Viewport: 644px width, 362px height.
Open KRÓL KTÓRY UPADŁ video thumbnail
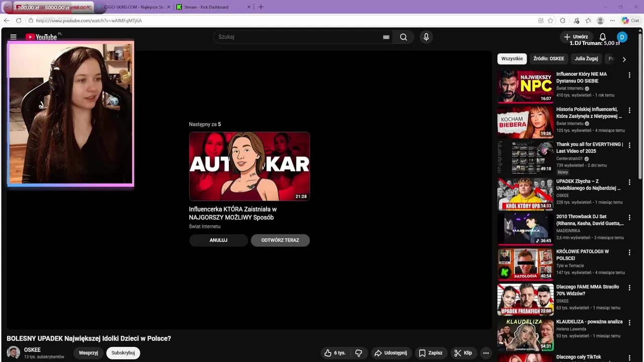[x=525, y=194]
